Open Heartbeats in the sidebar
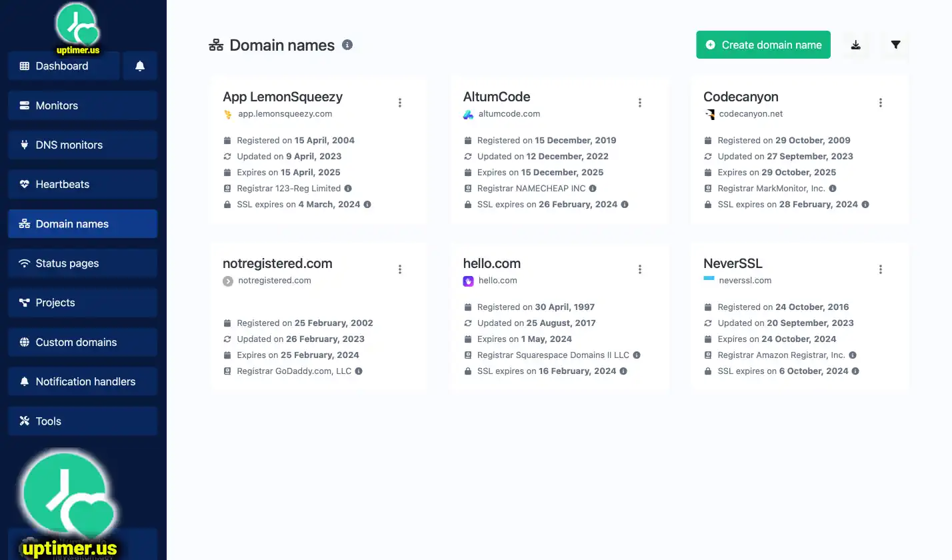This screenshot has width=952, height=560. click(x=83, y=184)
